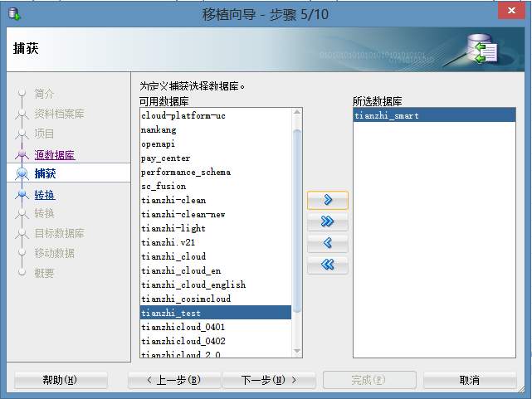Open the 转换 wizard step link
Image resolution: width=532 pixels, height=399 pixels.
[45, 195]
